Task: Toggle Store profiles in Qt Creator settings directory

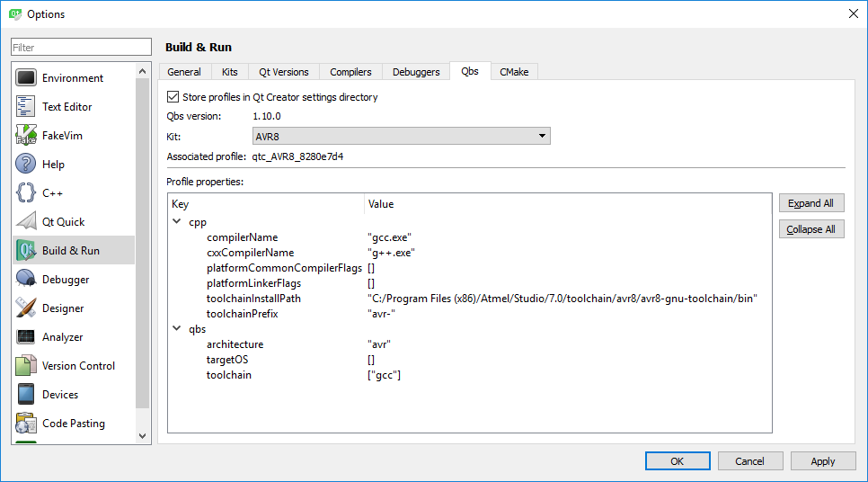Action: [173, 97]
